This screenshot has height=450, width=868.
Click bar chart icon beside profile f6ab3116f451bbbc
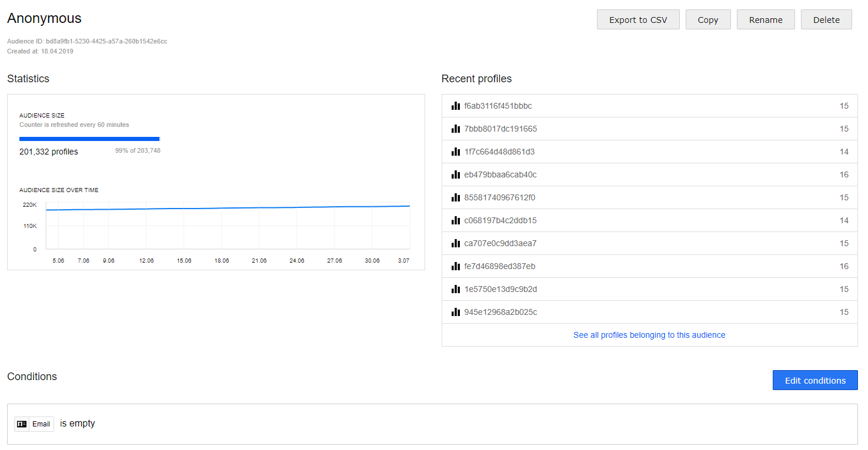click(455, 106)
